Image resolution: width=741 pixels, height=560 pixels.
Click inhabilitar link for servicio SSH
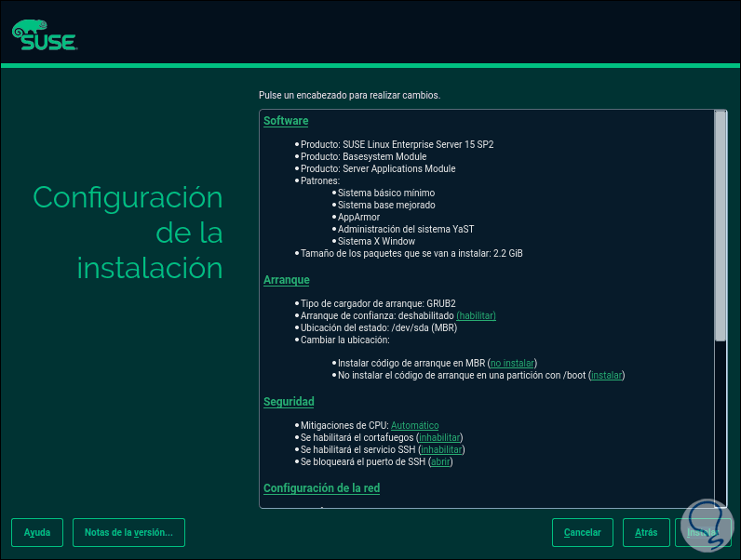click(x=441, y=450)
